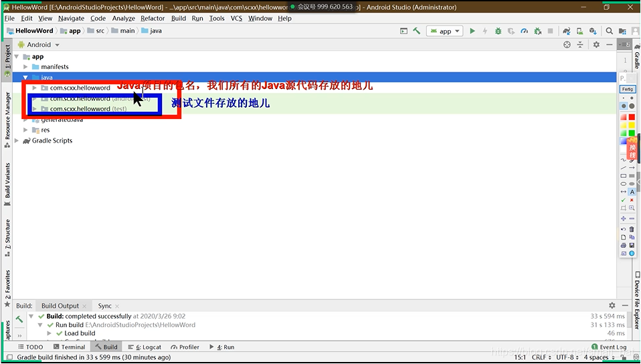Select the text A tool in annotation palette

tap(632, 192)
